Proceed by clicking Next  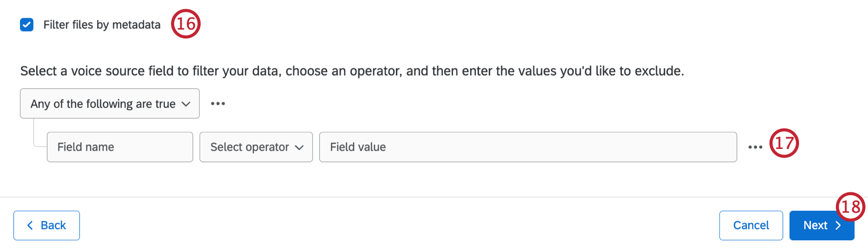click(815, 225)
